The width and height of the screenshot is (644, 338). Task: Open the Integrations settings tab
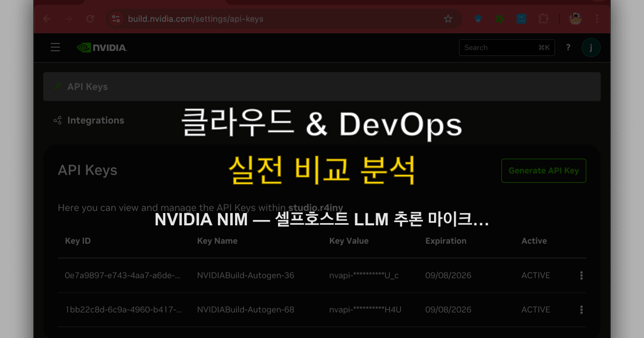coord(89,120)
